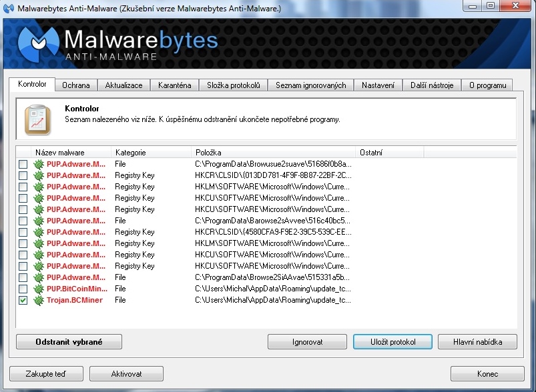536x392 pixels.
Task: Click the Kontrolor clipboard chart icon
Action: 37,119
